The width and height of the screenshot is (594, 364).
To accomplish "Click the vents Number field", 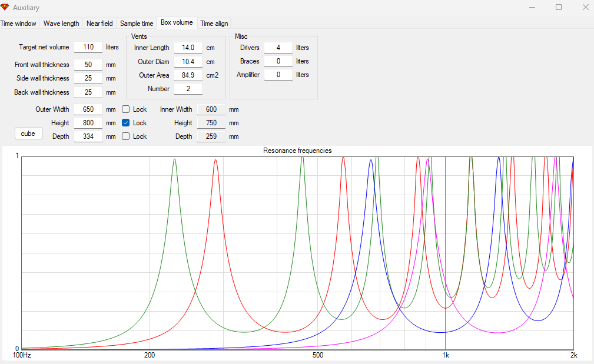I will click(188, 89).
